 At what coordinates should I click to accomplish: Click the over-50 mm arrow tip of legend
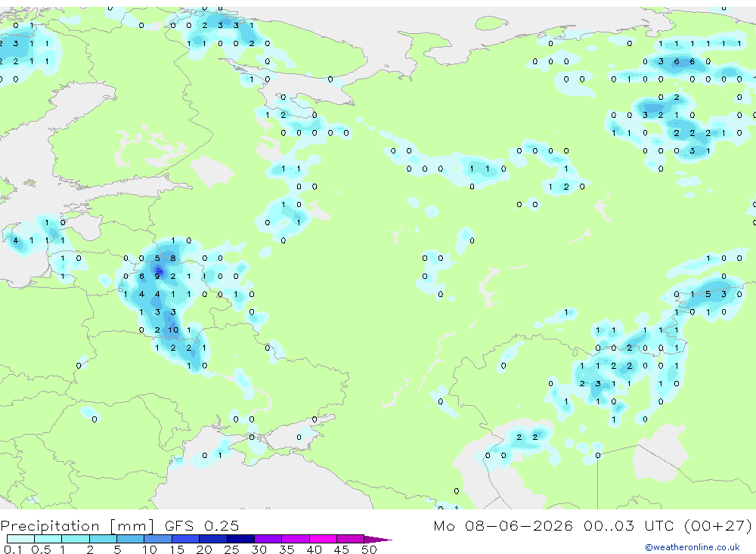click(378, 540)
